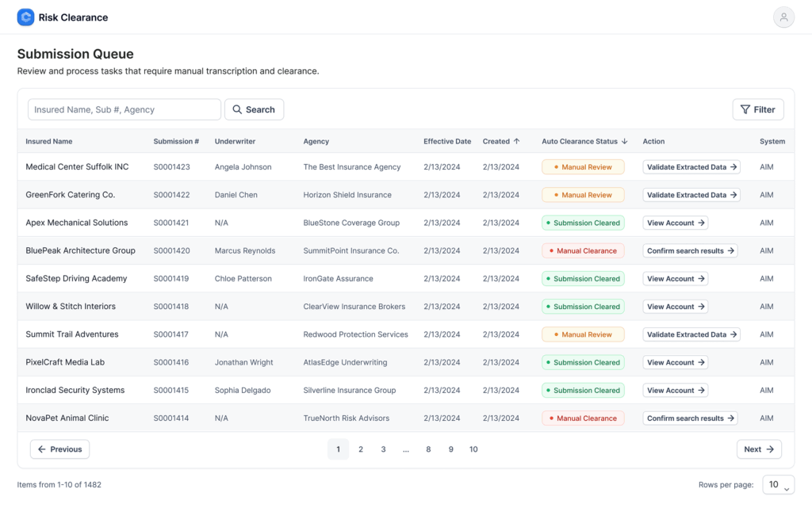Sort by Insured Name column header
This screenshot has width=812, height=527.
(49, 141)
